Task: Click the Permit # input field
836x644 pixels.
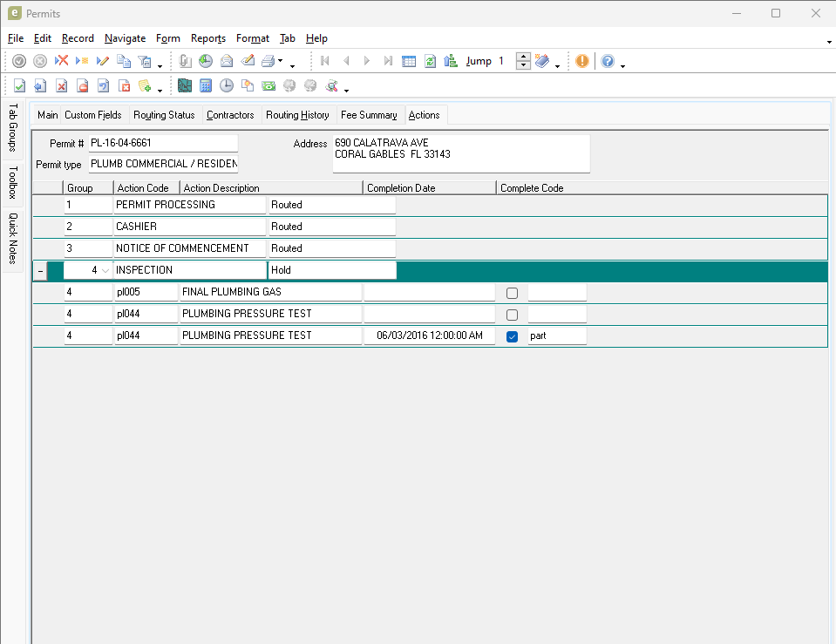Action: click(x=163, y=143)
